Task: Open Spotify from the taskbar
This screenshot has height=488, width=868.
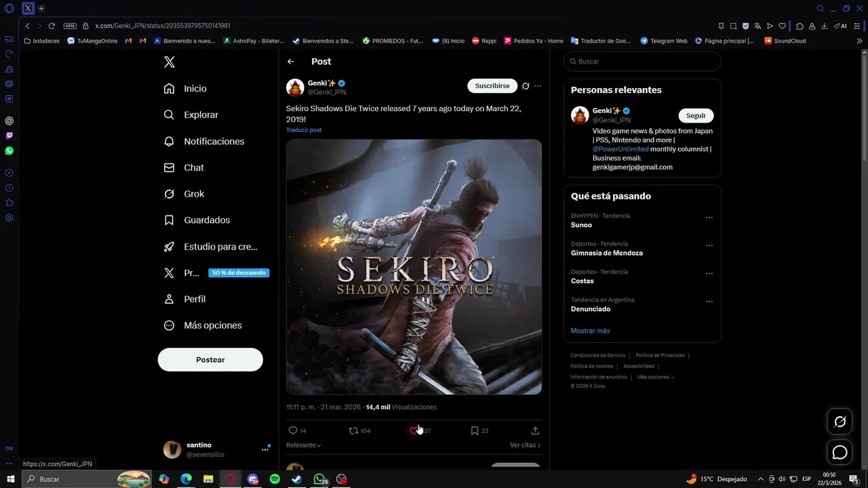Action: (275, 479)
